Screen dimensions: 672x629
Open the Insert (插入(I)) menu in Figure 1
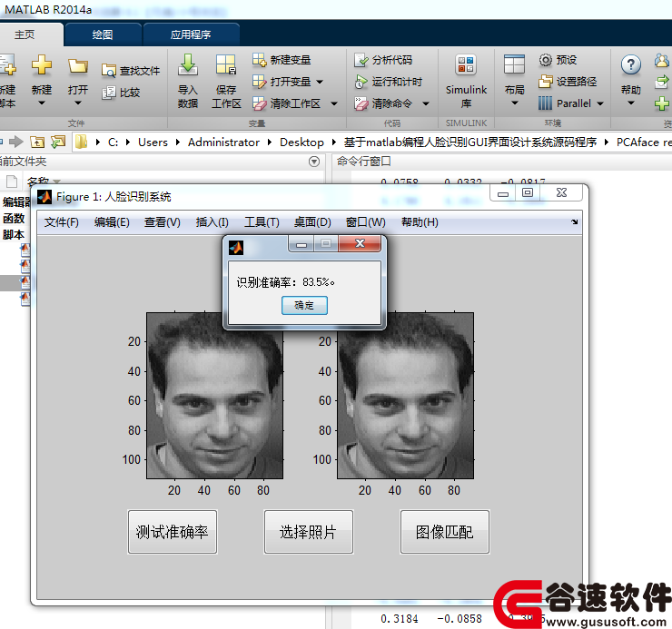(x=212, y=222)
